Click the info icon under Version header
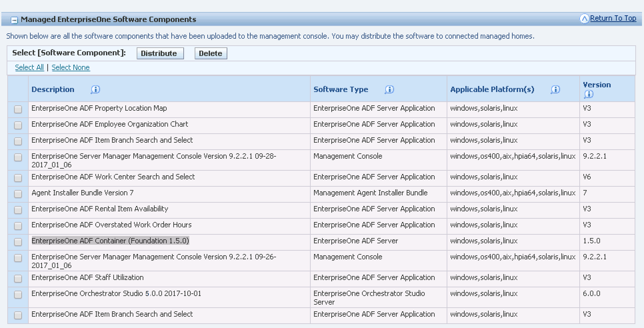 [589, 94]
